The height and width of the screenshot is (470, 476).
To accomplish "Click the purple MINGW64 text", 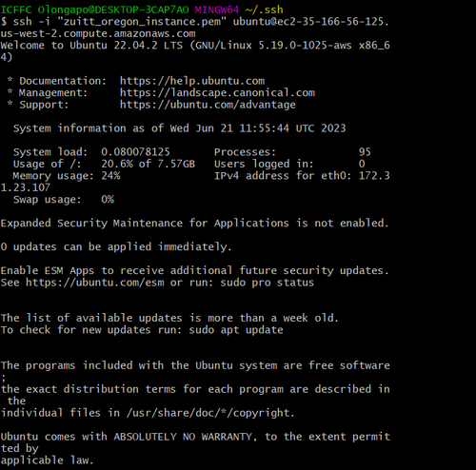I will pyautogui.click(x=217, y=10).
